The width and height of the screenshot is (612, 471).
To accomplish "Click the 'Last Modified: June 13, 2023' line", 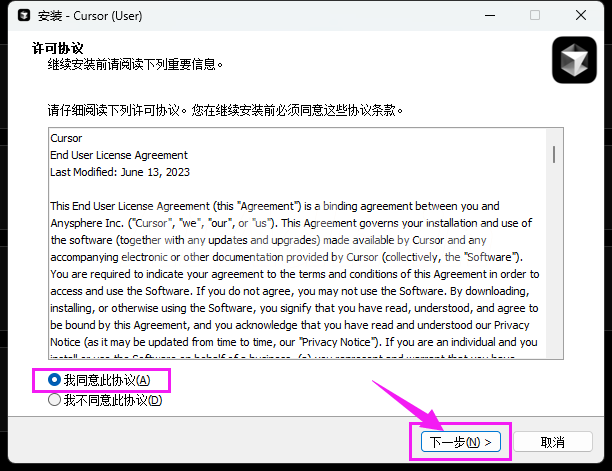I will point(119,172).
